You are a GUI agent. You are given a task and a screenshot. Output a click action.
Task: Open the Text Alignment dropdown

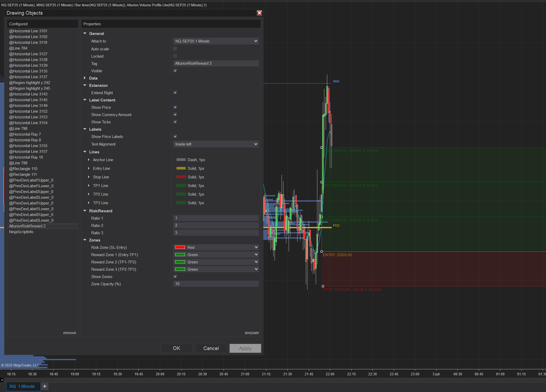(216, 144)
